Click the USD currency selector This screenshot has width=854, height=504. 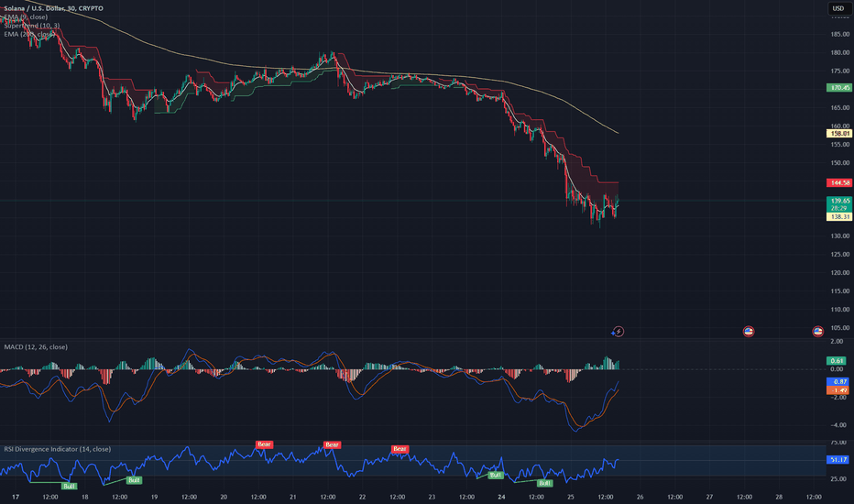(x=838, y=8)
